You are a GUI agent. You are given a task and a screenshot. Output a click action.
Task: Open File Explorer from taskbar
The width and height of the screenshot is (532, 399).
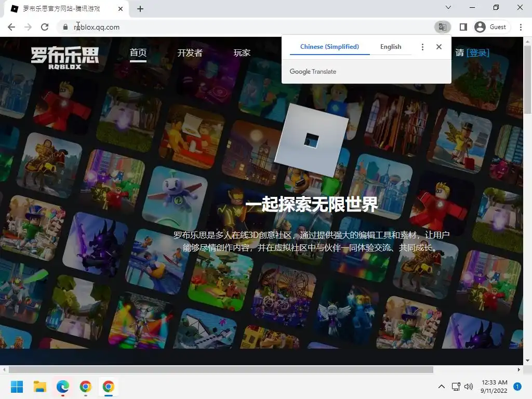[x=39, y=387]
